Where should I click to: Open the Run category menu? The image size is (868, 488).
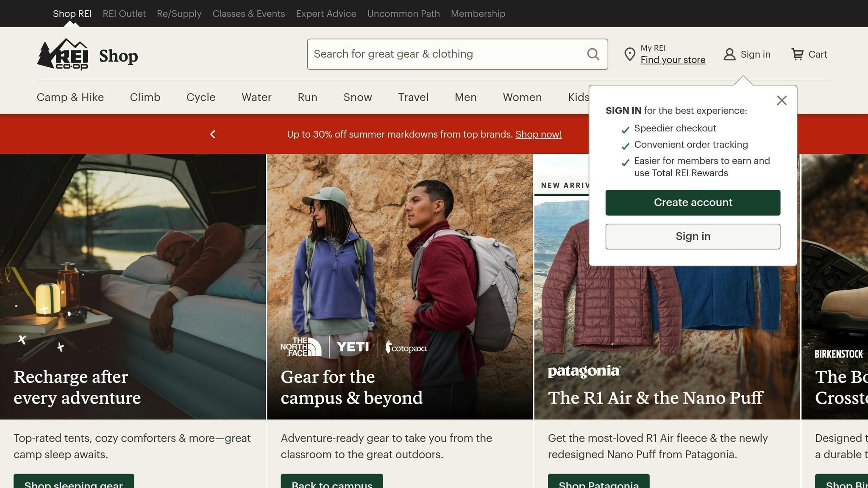click(x=307, y=97)
